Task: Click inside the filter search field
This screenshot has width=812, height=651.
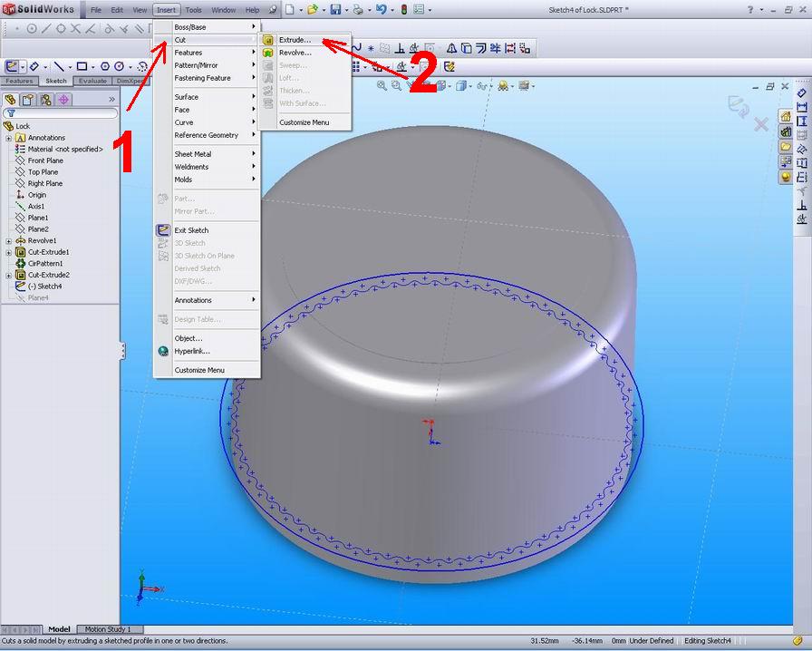Action: (x=63, y=112)
